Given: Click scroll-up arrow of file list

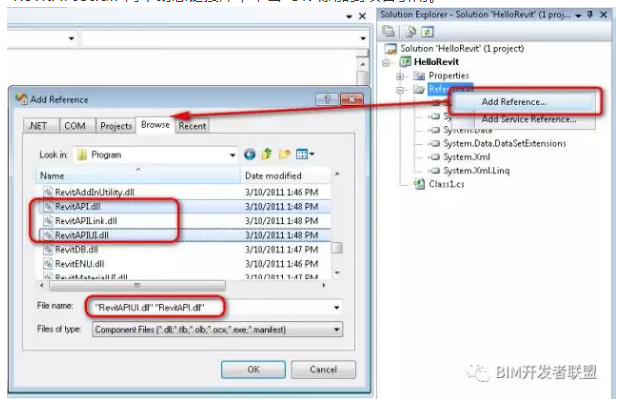Looking at the screenshot, I should pos(337,174).
